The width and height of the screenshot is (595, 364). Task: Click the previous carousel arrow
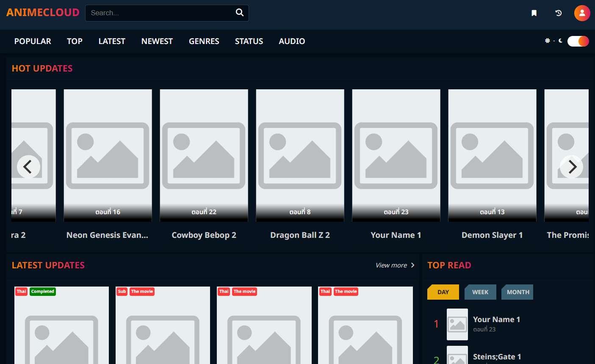click(28, 167)
